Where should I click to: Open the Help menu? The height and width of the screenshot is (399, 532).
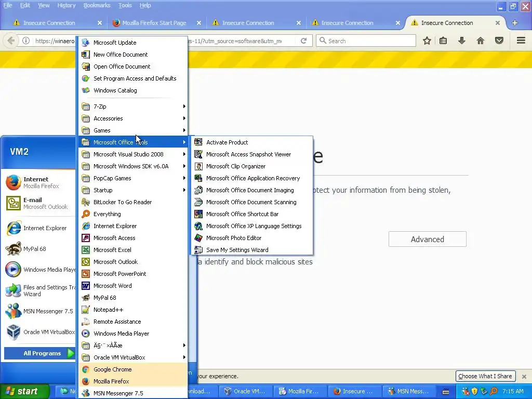(x=145, y=5)
